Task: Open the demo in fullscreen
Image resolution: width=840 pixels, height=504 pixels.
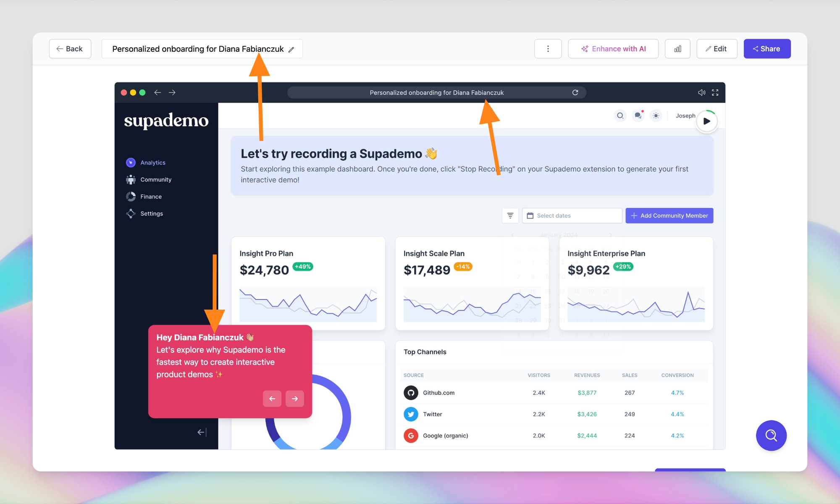Action: (715, 92)
